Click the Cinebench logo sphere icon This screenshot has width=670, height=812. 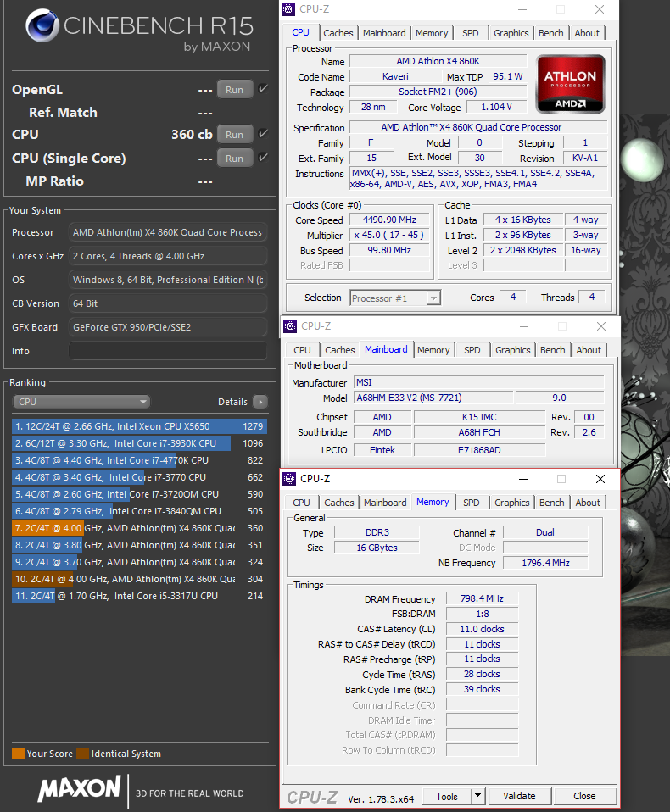pos(42,25)
